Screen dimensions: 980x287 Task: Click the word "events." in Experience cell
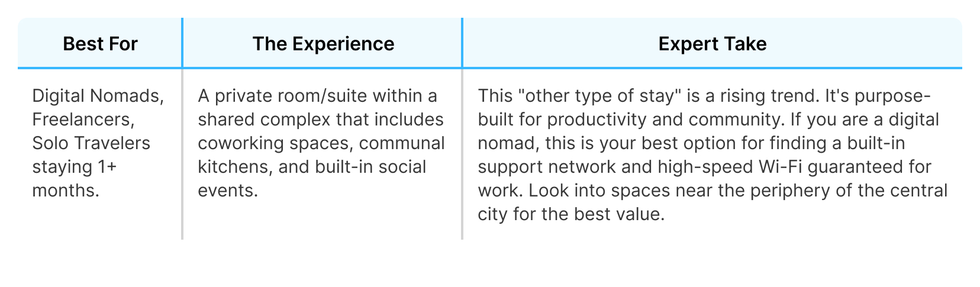228,191
